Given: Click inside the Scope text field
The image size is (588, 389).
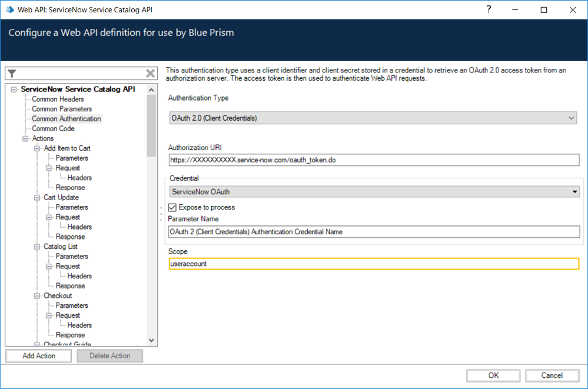Looking at the screenshot, I should click(373, 264).
